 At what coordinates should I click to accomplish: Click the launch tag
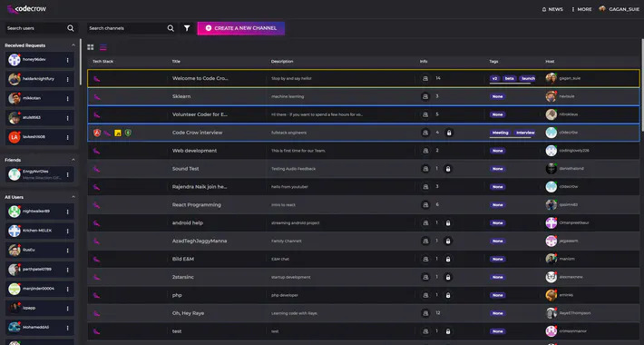point(528,79)
